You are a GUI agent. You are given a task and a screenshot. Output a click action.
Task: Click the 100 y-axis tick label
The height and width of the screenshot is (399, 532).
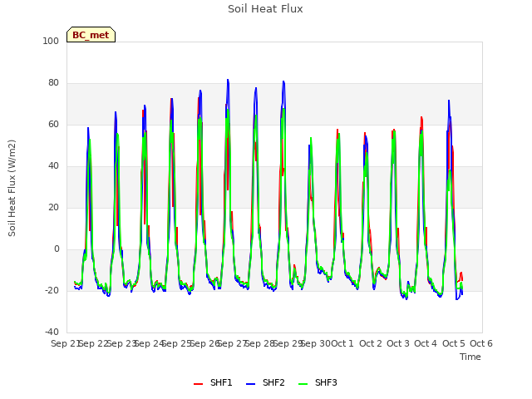click(x=51, y=41)
